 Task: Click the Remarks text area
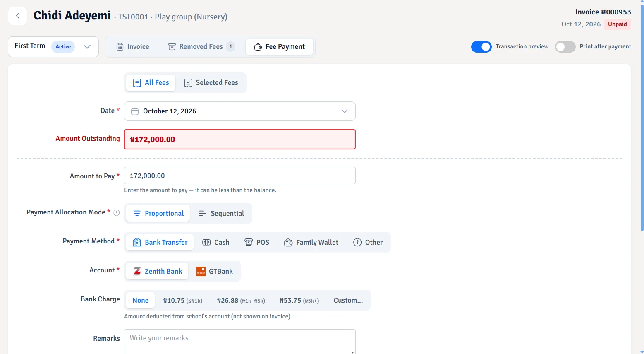click(240, 342)
